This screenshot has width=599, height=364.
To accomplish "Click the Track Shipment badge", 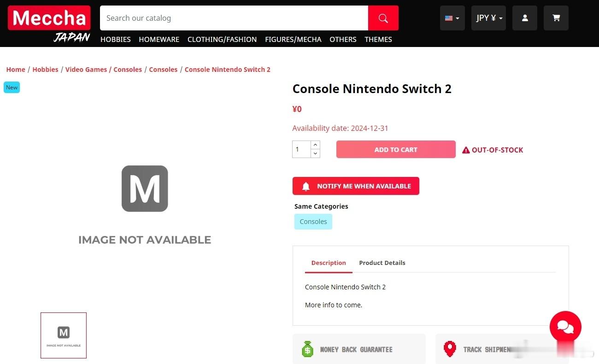I will pos(502,349).
